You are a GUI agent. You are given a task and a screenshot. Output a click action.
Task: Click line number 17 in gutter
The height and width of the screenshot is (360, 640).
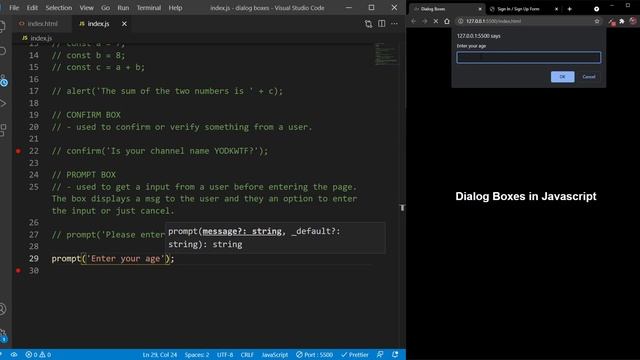click(x=34, y=91)
